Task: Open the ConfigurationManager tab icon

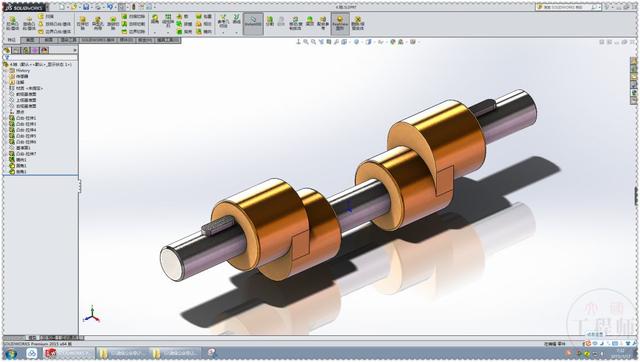Action: [26, 50]
